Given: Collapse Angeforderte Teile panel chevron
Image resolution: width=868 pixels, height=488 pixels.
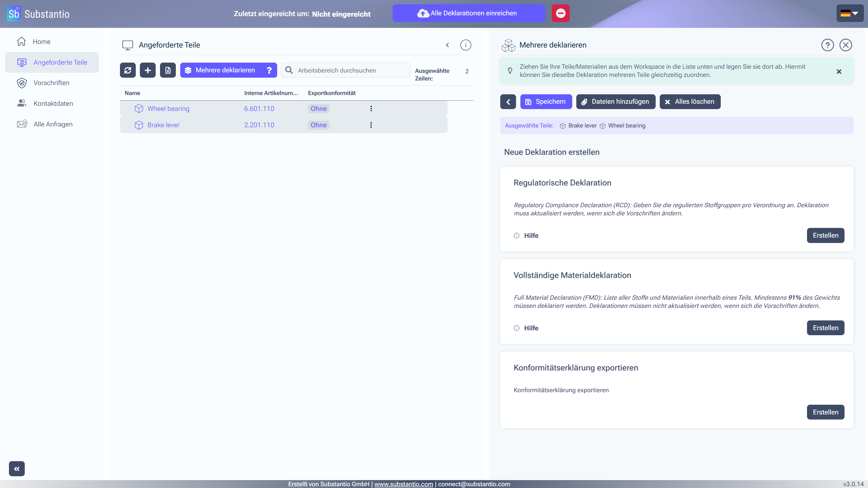Looking at the screenshot, I should point(447,45).
